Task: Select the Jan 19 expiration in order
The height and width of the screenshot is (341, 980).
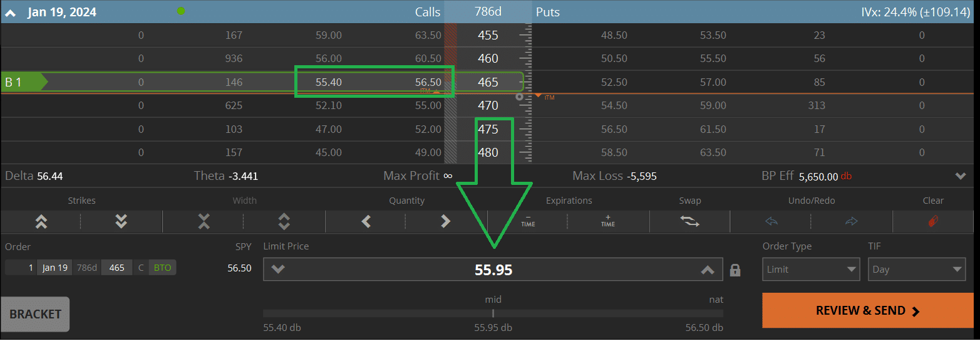Action: pyautogui.click(x=55, y=268)
